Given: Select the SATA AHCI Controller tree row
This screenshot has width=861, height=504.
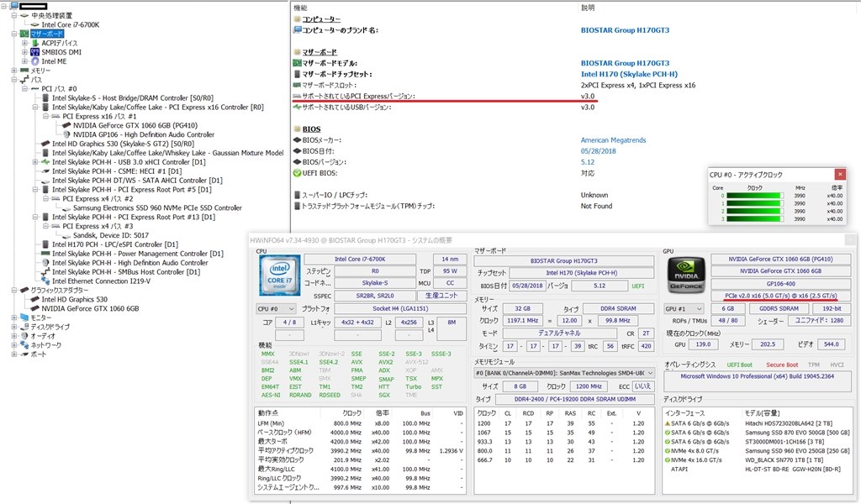Looking at the screenshot, I should [x=137, y=181].
